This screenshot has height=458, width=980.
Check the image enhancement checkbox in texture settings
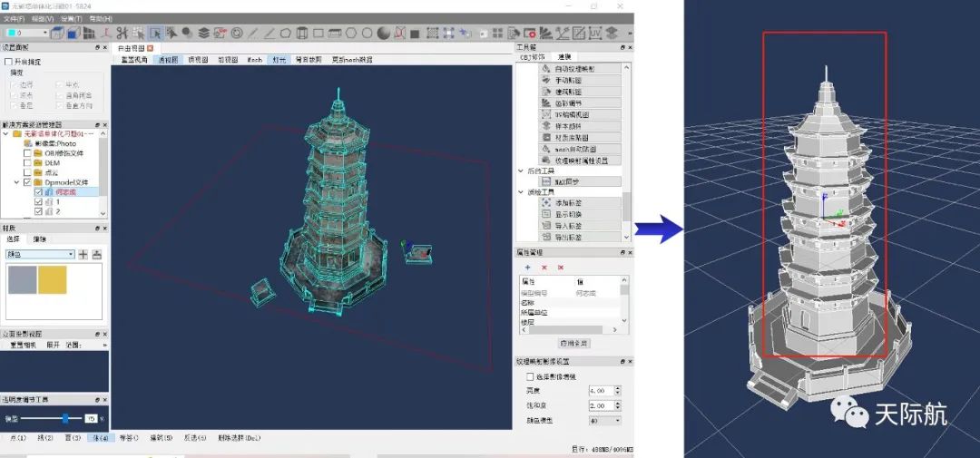[531, 376]
